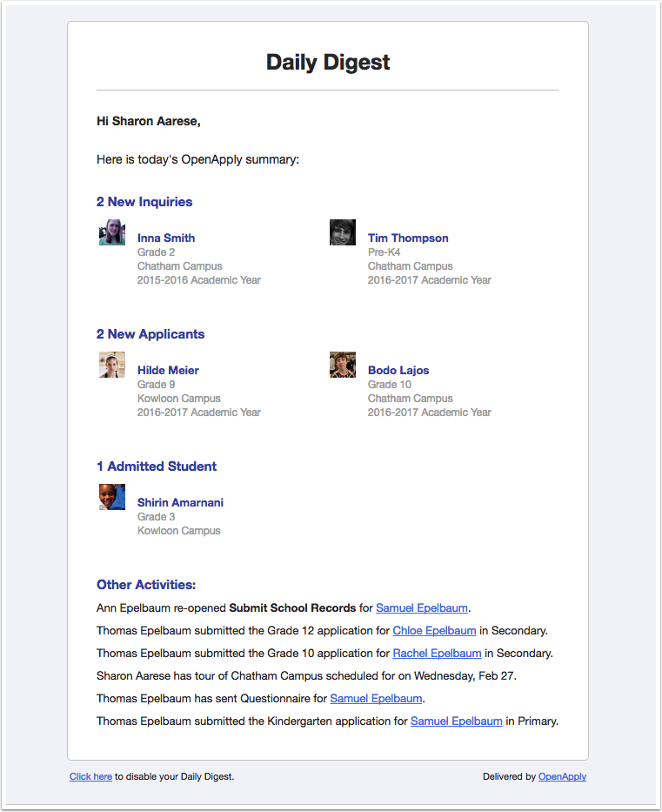The height and width of the screenshot is (812, 662).
Task: Open the Chloe Epelbaum link
Action: coord(434,630)
